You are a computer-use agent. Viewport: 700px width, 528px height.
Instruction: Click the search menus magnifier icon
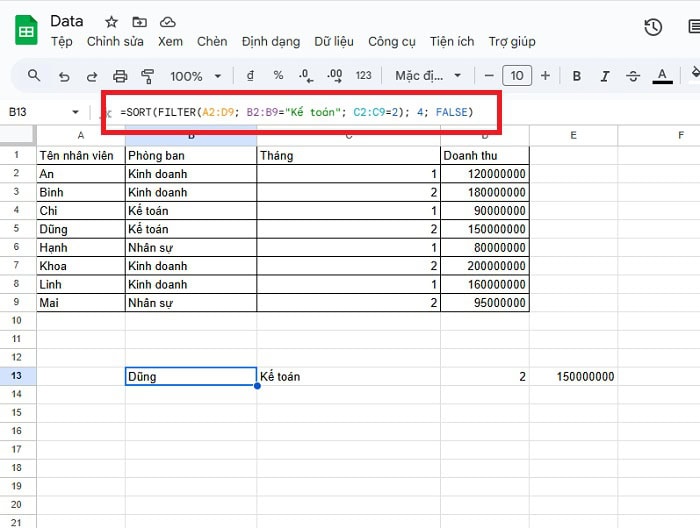[x=34, y=76]
